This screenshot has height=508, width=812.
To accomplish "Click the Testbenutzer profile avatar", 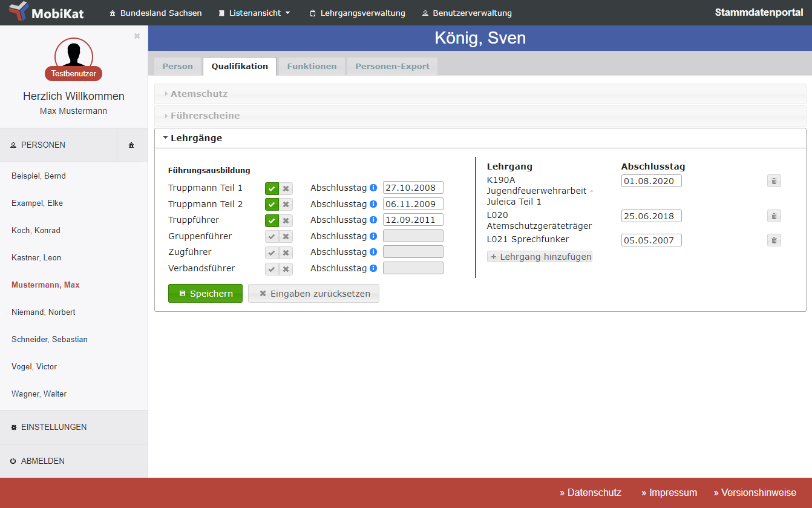I will click(74, 56).
